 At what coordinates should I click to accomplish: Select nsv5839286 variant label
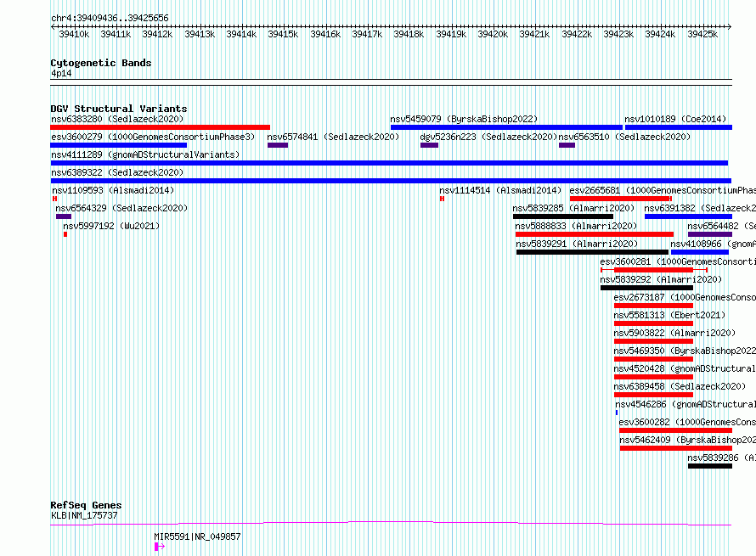point(722,458)
